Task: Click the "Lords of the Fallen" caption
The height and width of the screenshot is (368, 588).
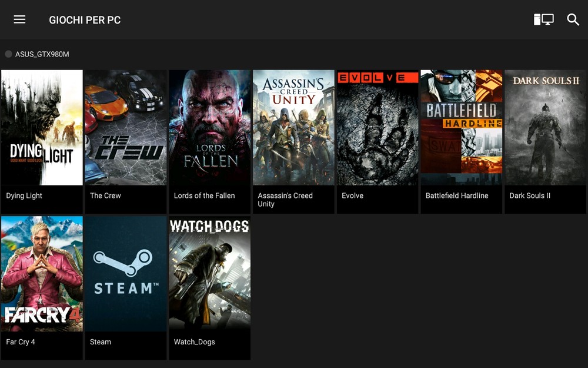Action: (x=205, y=195)
